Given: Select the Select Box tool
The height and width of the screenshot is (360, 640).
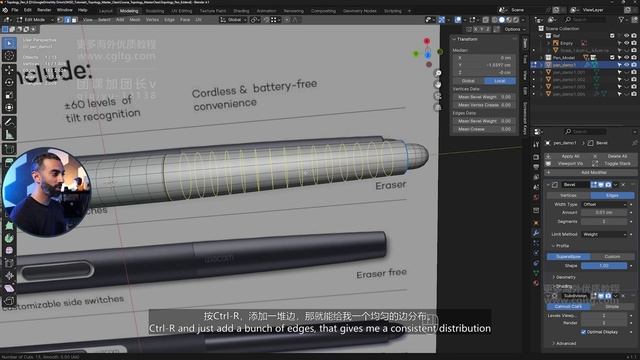Looking at the screenshot, I should (x=9, y=43).
